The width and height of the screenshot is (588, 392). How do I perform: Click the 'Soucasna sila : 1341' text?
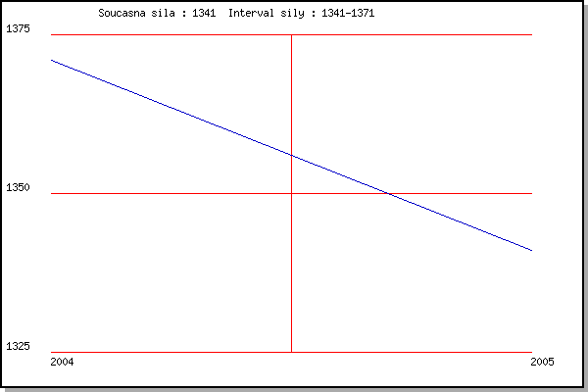coord(157,13)
